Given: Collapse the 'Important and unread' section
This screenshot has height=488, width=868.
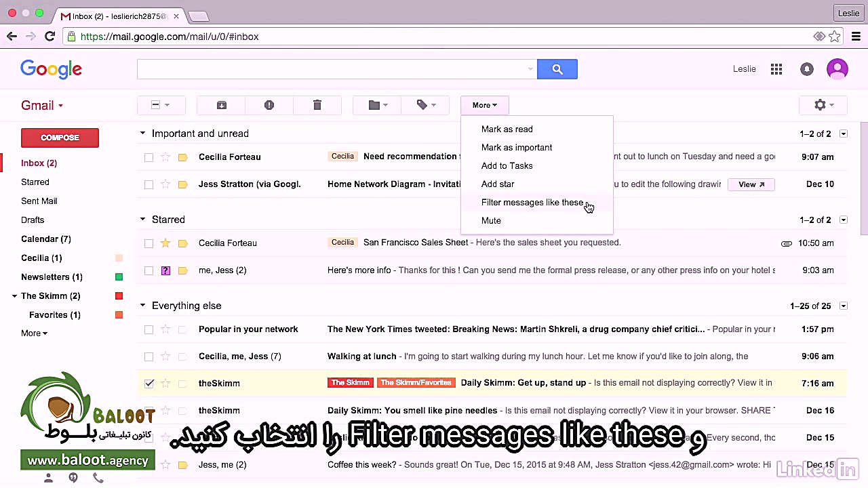Looking at the screenshot, I should [x=142, y=134].
